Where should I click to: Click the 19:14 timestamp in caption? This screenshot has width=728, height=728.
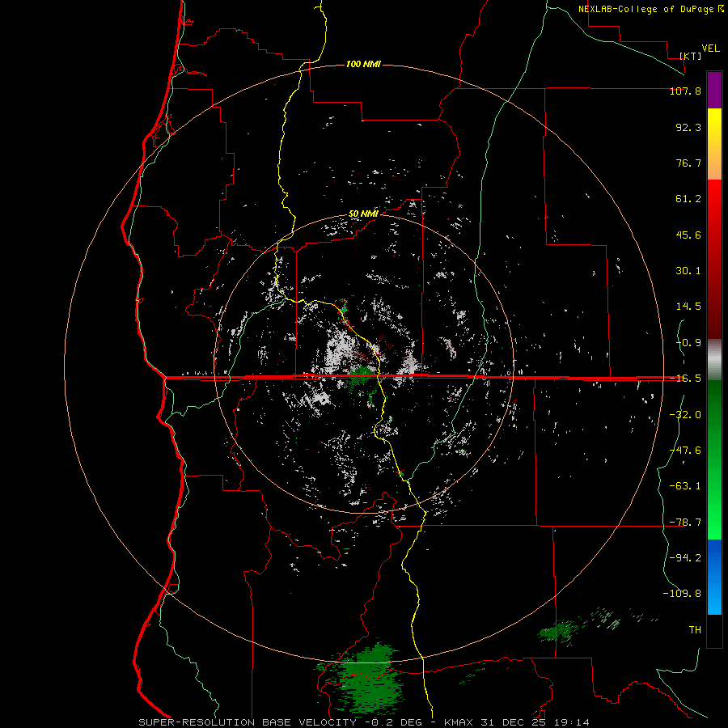[574, 722]
